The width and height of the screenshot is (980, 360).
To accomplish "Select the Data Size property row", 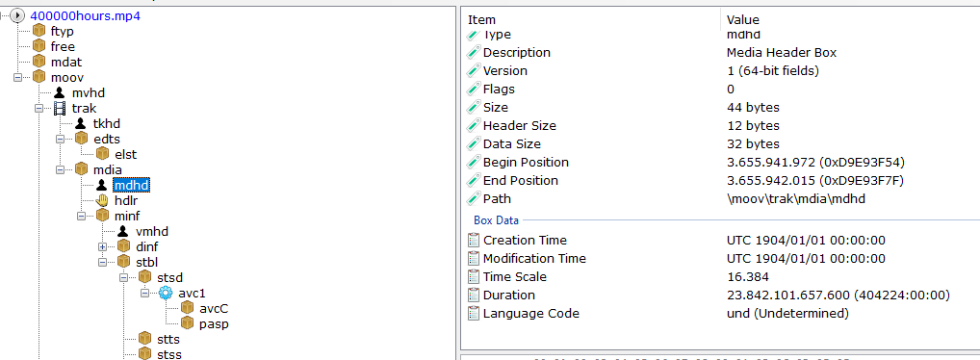I will click(x=722, y=143).
